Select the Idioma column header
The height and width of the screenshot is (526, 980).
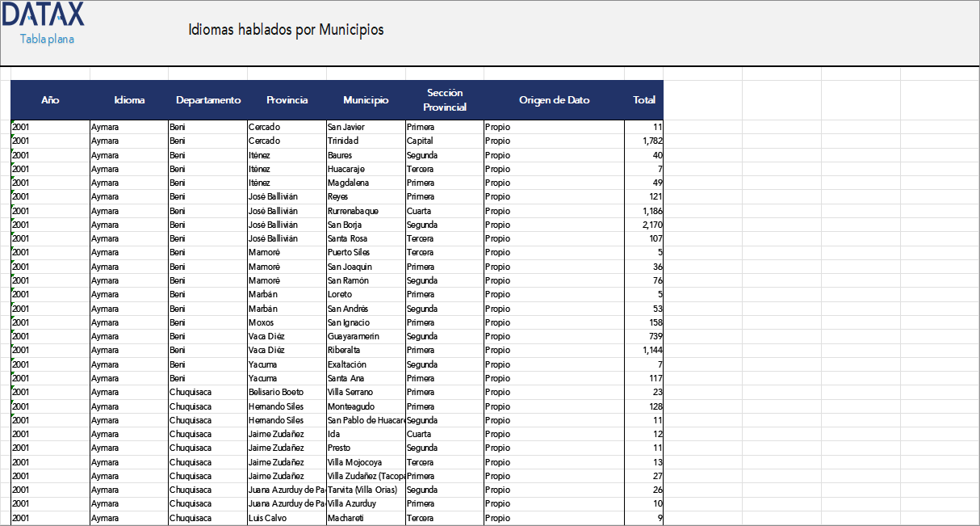click(129, 100)
